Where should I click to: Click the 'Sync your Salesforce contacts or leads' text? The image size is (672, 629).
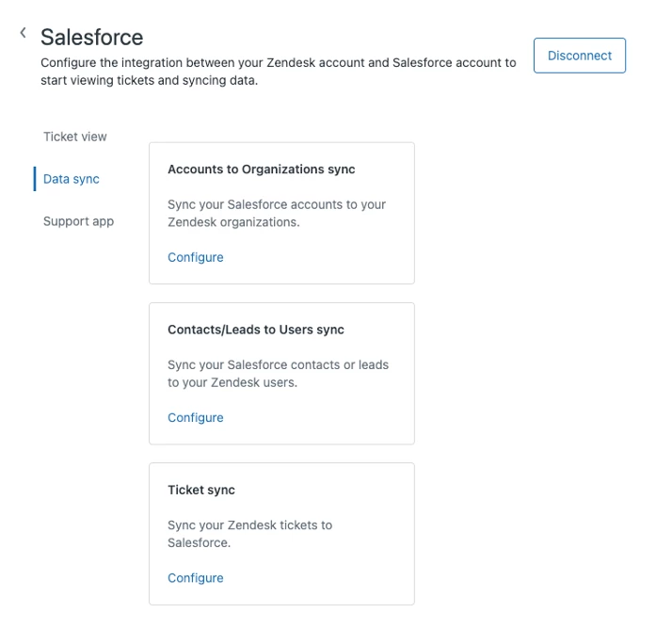[x=278, y=374]
